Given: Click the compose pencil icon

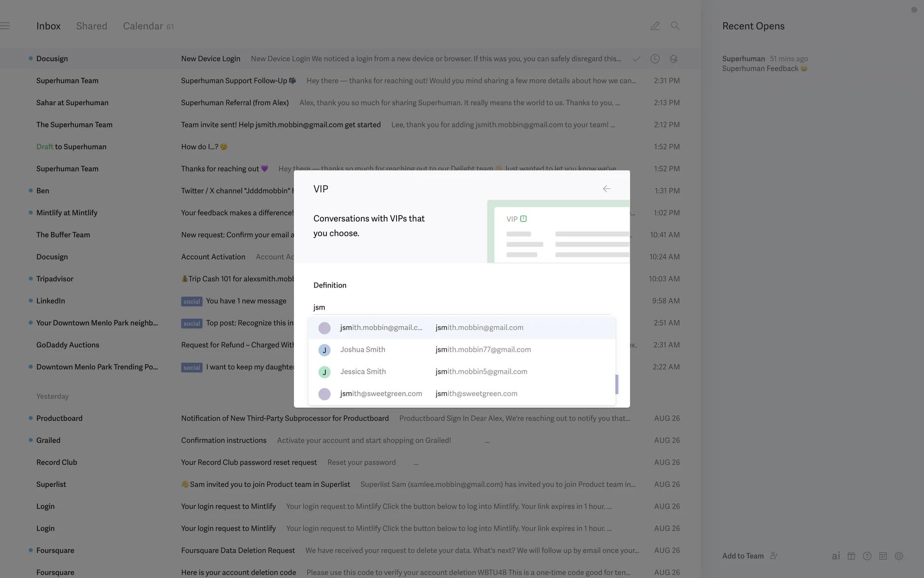Looking at the screenshot, I should (x=654, y=26).
